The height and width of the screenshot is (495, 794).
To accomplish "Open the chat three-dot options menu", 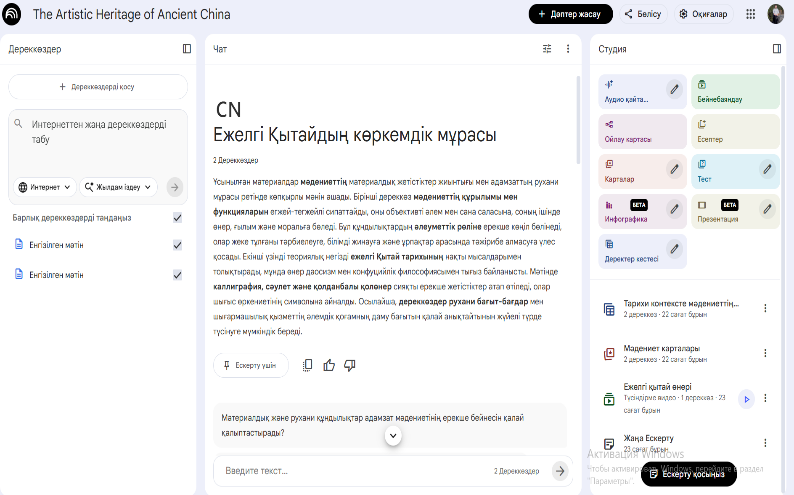I will pyautogui.click(x=568, y=49).
